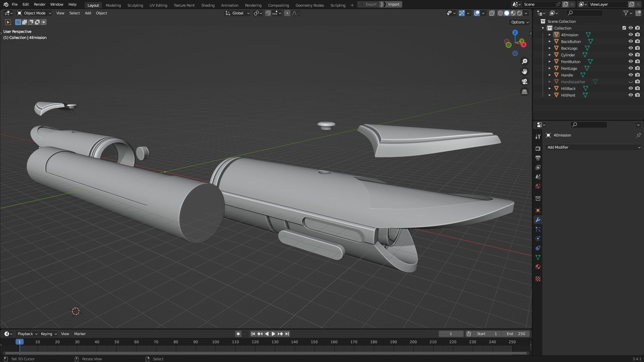
Task: Open the World properties tab
Action: (538, 186)
